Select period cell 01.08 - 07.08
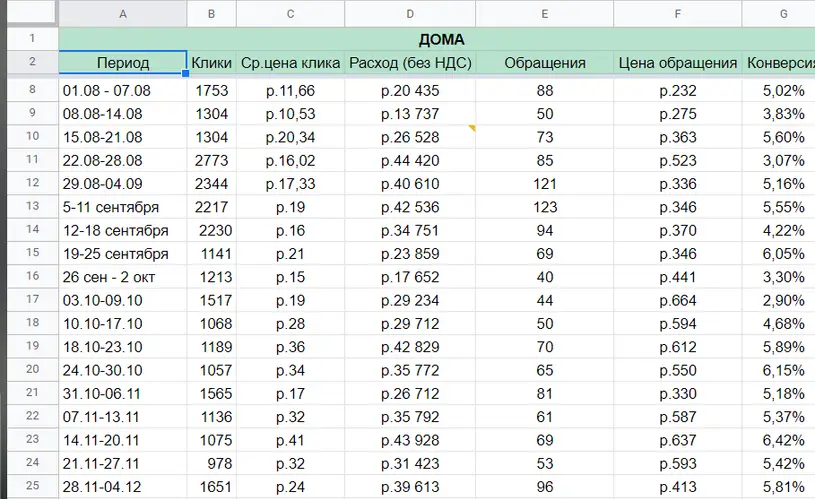 tap(123, 90)
